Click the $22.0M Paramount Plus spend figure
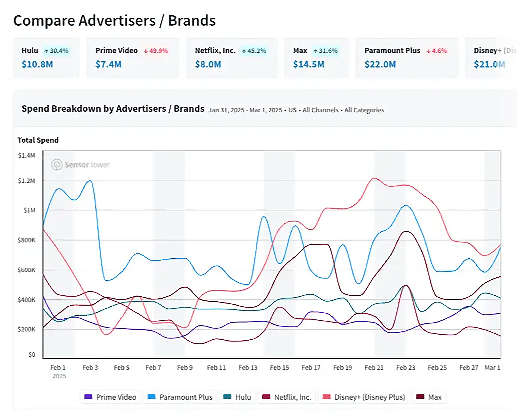The image size is (517, 420). (380, 64)
